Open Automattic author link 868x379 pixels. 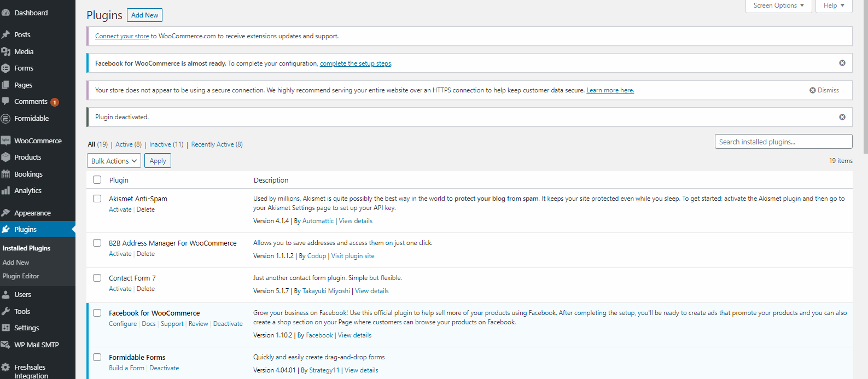pyautogui.click(x=318, y=221)
